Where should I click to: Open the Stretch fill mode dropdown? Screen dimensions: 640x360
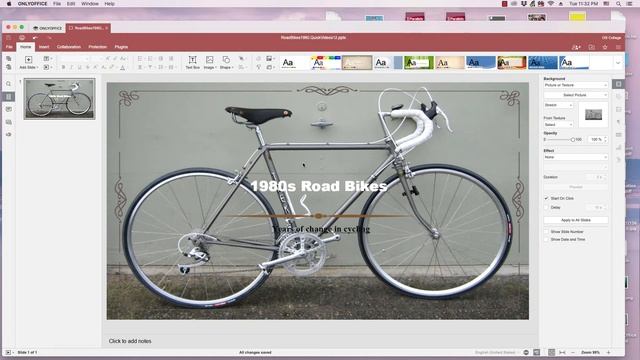click(558, 105)
